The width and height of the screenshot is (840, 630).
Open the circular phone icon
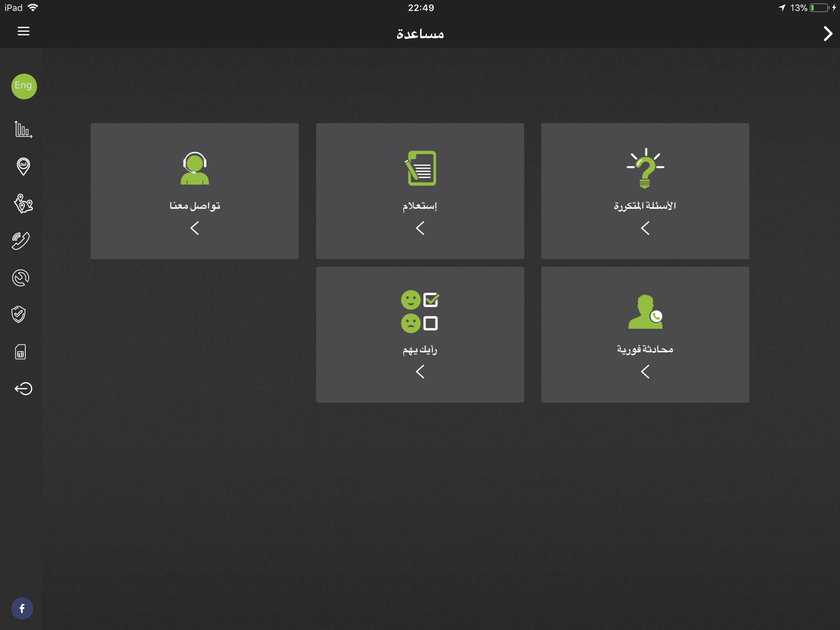(21, 278)
